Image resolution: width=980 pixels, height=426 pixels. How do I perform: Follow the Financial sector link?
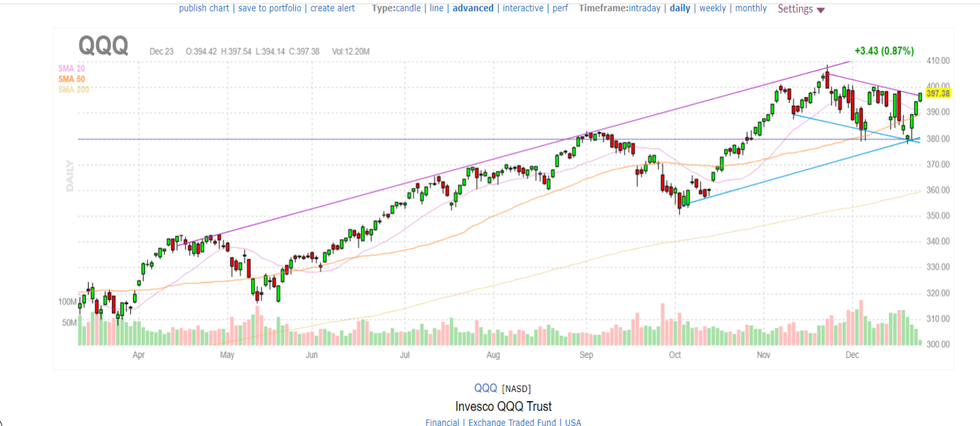pyautogui.click(x=442, y=422)
